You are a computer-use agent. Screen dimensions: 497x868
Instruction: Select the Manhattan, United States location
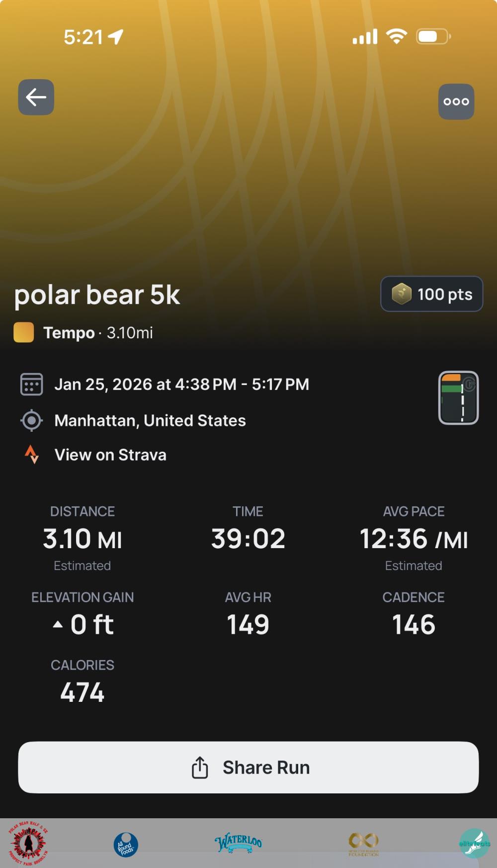pyautogui.click(x=150, y=420)
